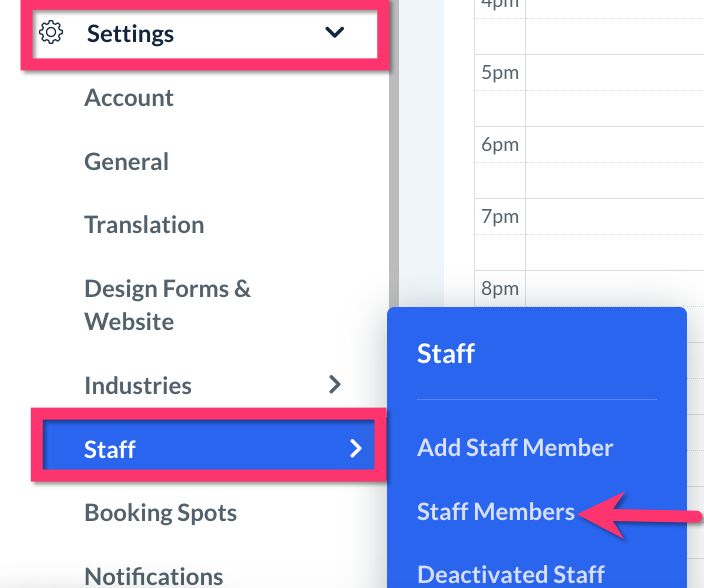Image resolution: width=704 pixels, height=588 pixels.
Task: Click the Staff submenu chevron
Action: click(x=355, y=449)
